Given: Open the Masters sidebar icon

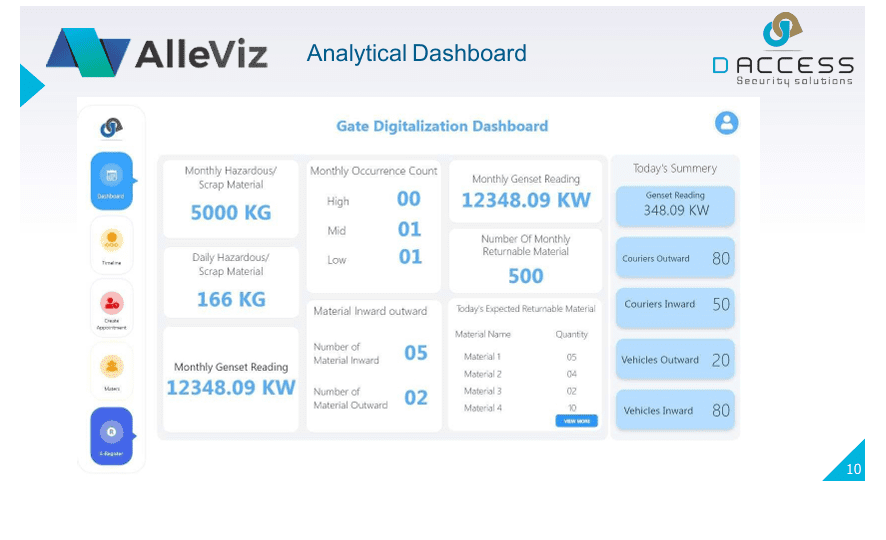Looking at the screenshot, I should point(111,368).
